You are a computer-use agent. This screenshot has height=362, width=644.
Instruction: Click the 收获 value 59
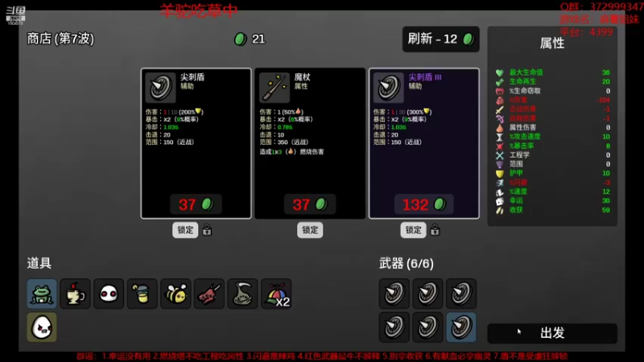pyautogui.click(x=606, y=210)
